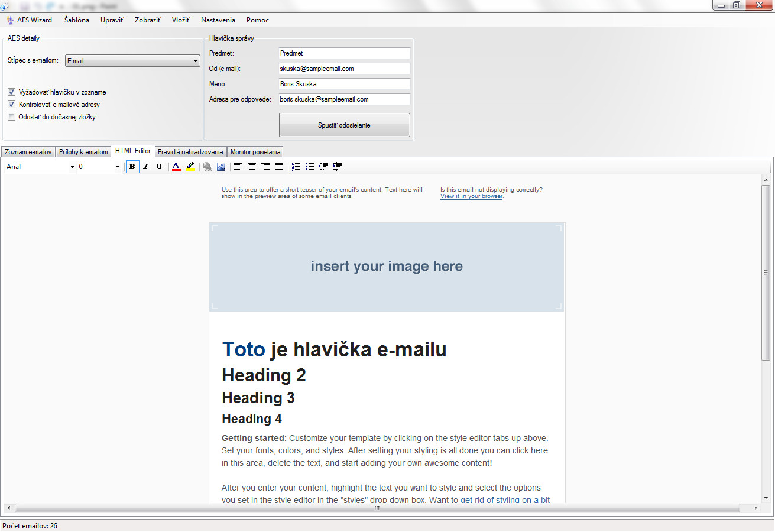
Task: Enable 'Vyžadovať hlavičku v zozname' checkbox
Action: [11, 92]
